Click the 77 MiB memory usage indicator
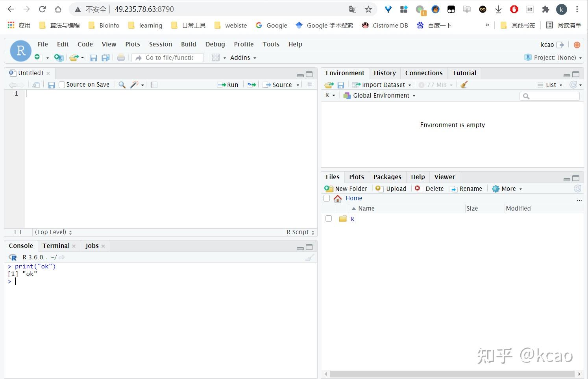 [435, 85]
